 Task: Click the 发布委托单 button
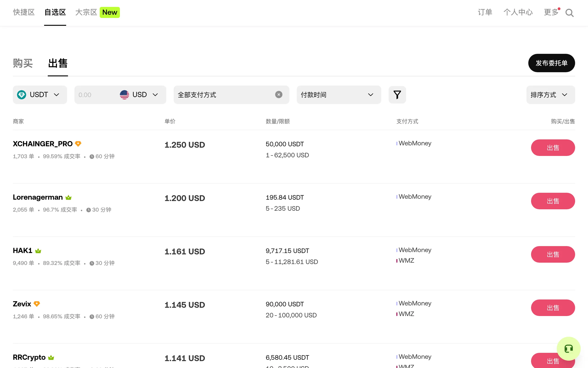tap(551, 63)
